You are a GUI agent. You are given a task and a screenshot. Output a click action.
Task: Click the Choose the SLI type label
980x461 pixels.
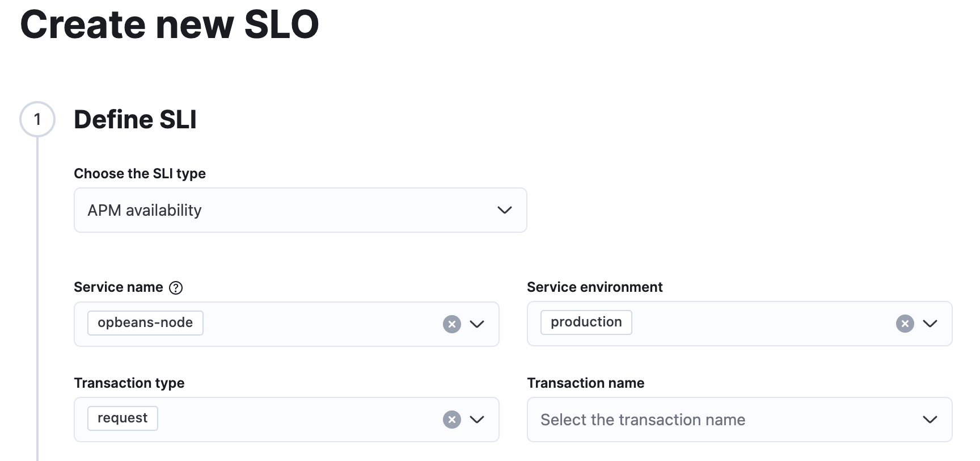pos(140,173)
